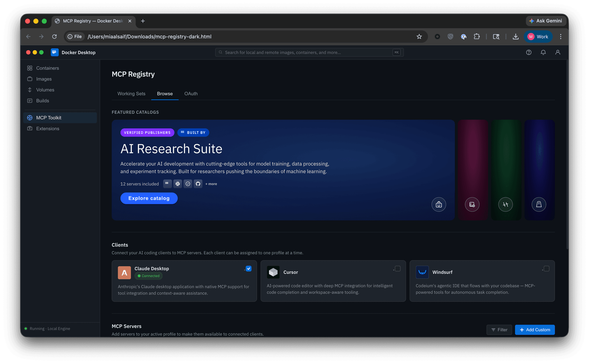Click the Add Custom button
The image size is (589, 364).
point(535,330)
